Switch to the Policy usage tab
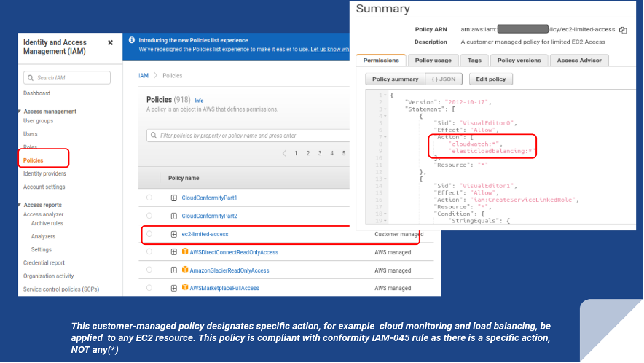 click(x=433, y=60)
